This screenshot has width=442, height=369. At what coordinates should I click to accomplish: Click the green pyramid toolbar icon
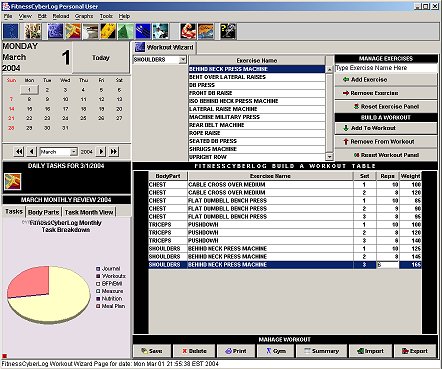tap(125, 32)
